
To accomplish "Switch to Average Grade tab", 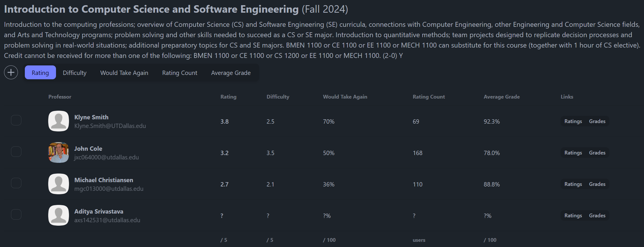I will point(231,73).
